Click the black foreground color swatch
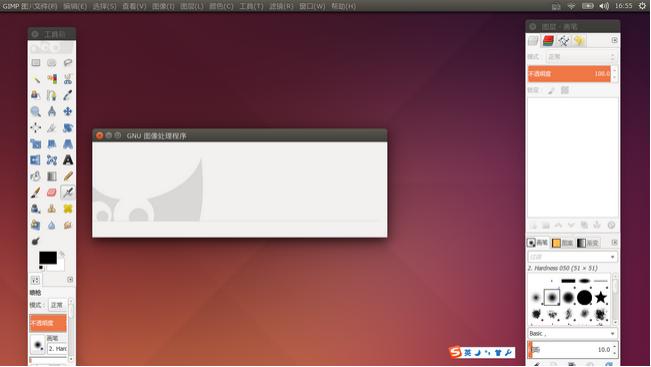Screen dimensions: 651x367 pyautogui.click(x=48, y=257)
